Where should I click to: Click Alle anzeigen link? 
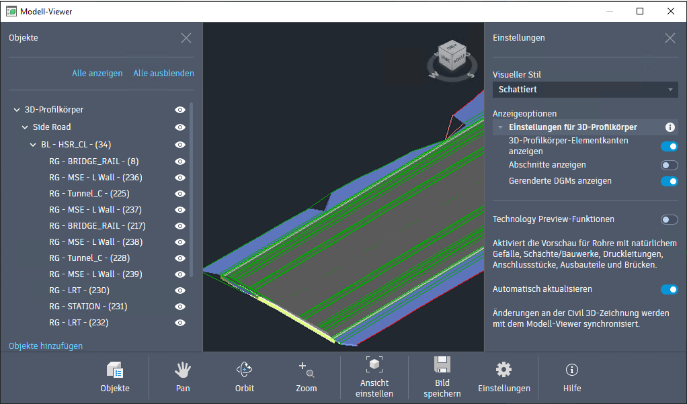pos(97,73)
